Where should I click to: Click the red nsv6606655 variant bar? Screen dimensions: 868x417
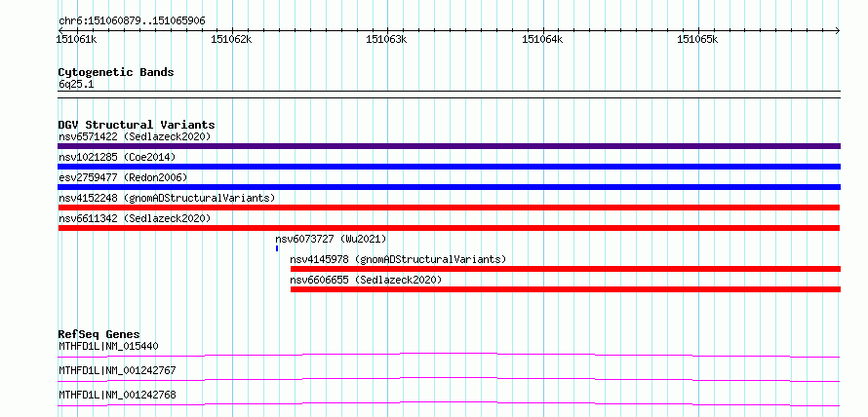tap(566, 289)
